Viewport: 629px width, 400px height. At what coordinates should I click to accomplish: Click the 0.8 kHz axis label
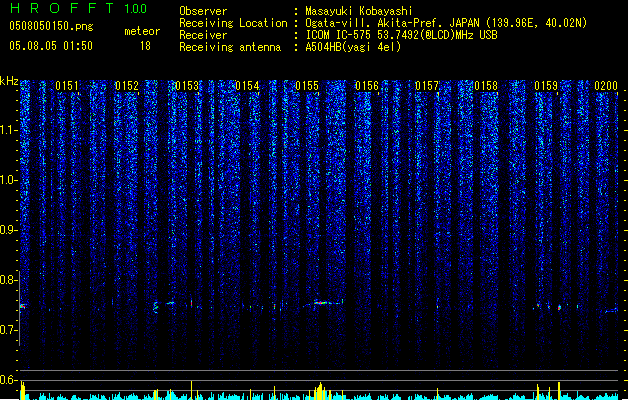[x=8, y=280]
